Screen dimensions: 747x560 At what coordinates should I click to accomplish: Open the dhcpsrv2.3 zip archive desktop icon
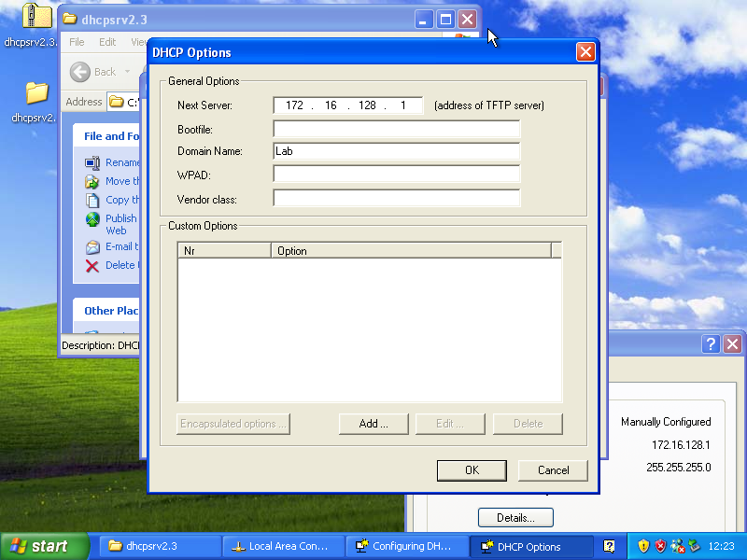35,17
